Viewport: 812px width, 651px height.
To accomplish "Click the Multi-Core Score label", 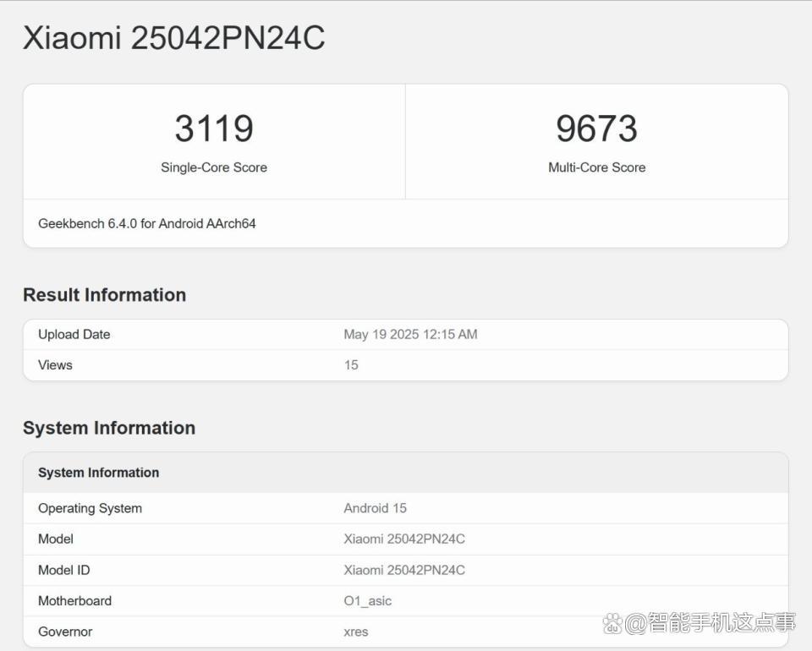I will (x=596, y=167).
